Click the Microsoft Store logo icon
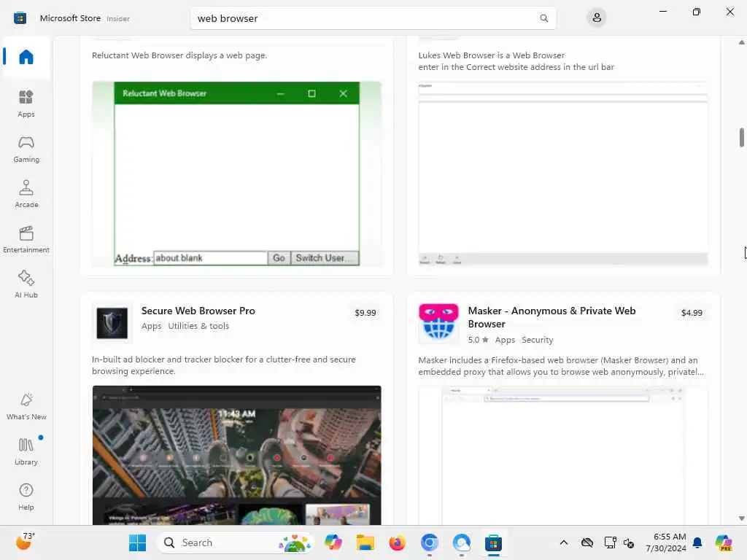This screenshot has width=747, height=560. [x=20, y=18]
